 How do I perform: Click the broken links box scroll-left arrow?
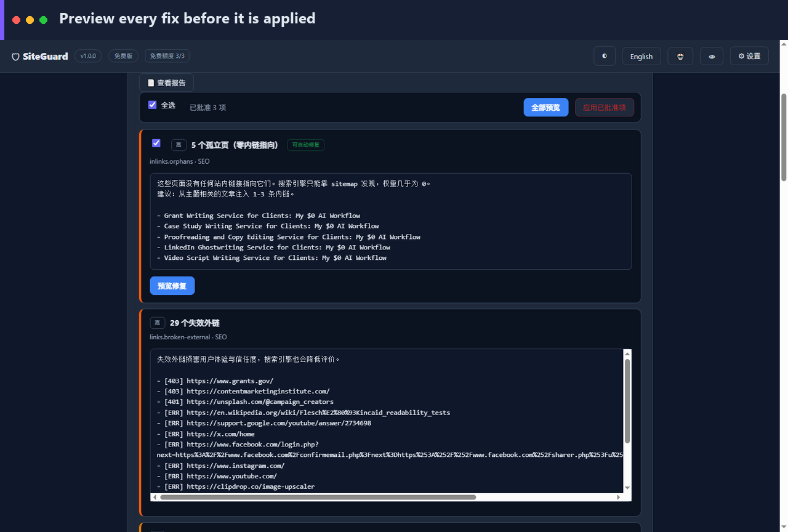coord(155,497)
